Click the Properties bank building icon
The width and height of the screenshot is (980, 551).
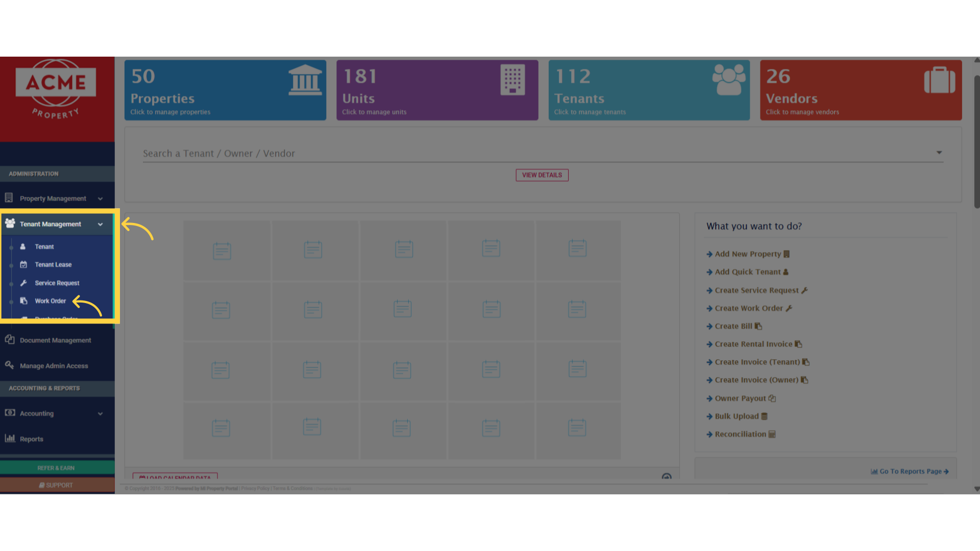[305, 80]
